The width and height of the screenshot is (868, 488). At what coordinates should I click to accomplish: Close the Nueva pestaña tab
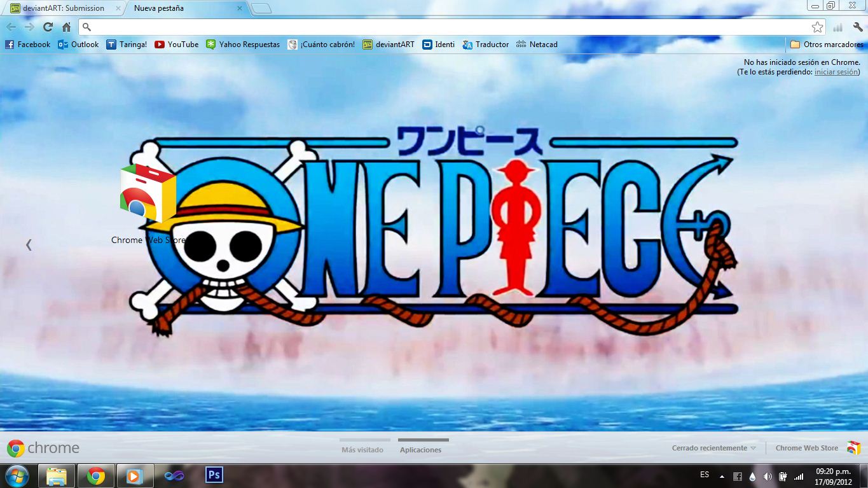click(240, 8)
